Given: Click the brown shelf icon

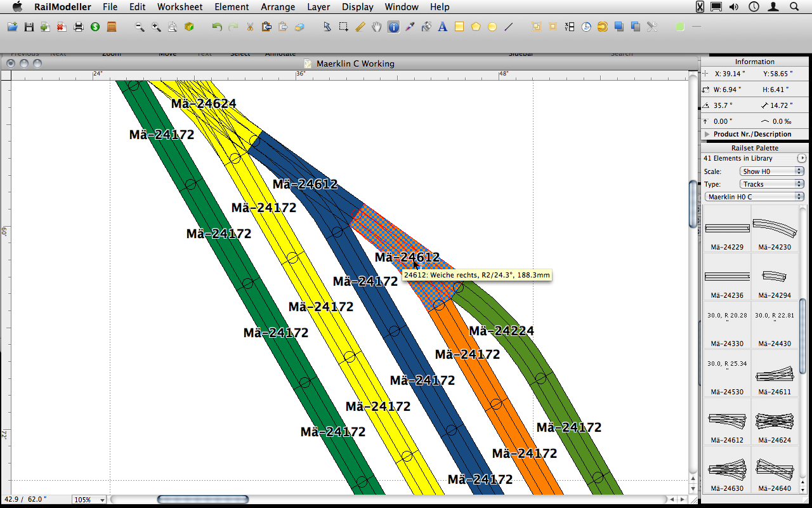Looking at the screenshot, I should tap(112, 27).
